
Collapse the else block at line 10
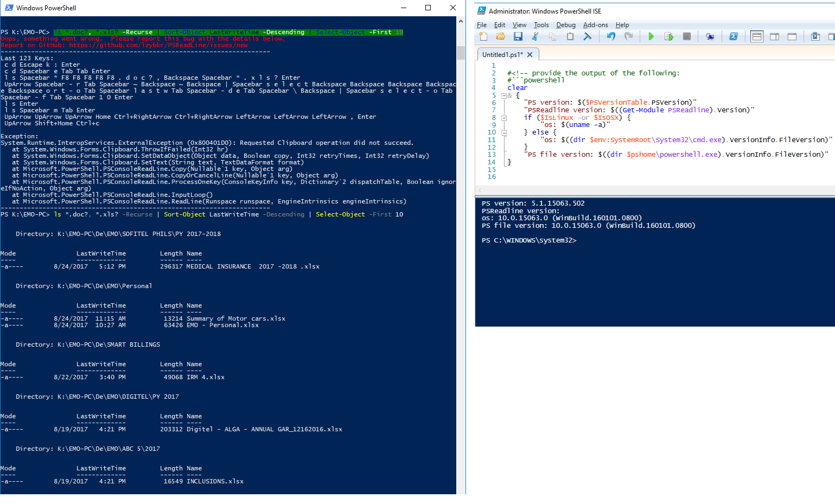503,132
